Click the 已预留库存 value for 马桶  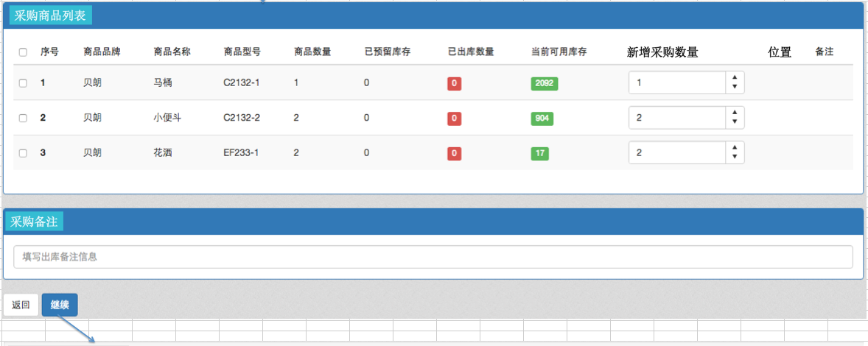tap(366, 83)
